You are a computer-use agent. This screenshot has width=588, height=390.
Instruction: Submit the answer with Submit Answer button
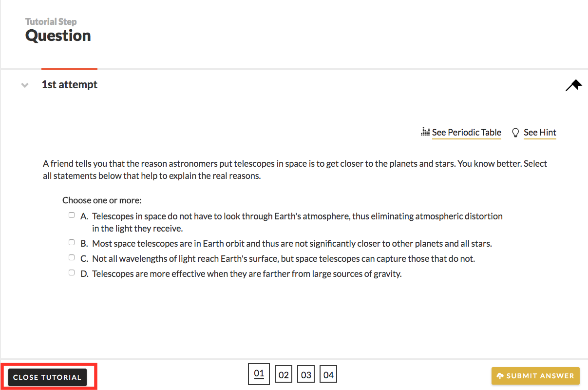coord(535,376)
